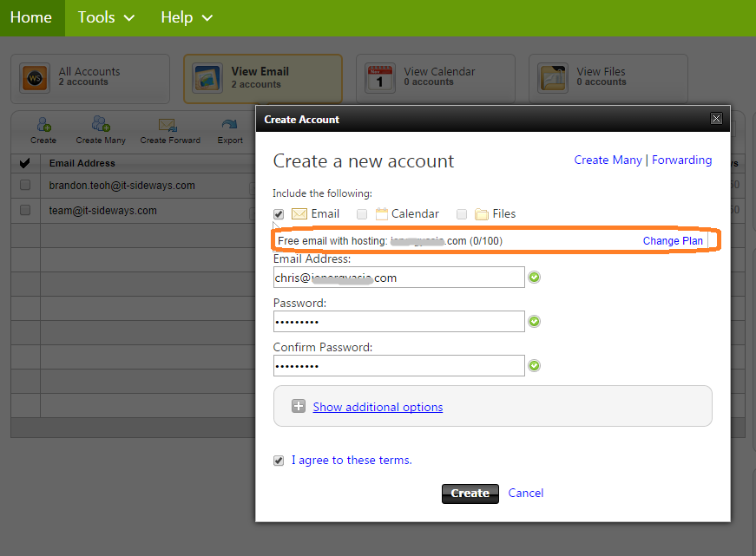Open the Forwarding link
This screenshot has height=556, width=756.
tap(681, 160)
